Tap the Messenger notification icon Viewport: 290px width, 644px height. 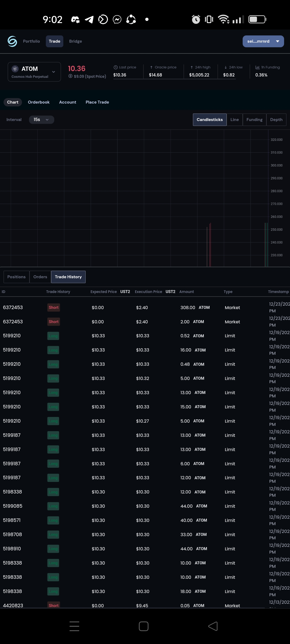tap(117, 19)
